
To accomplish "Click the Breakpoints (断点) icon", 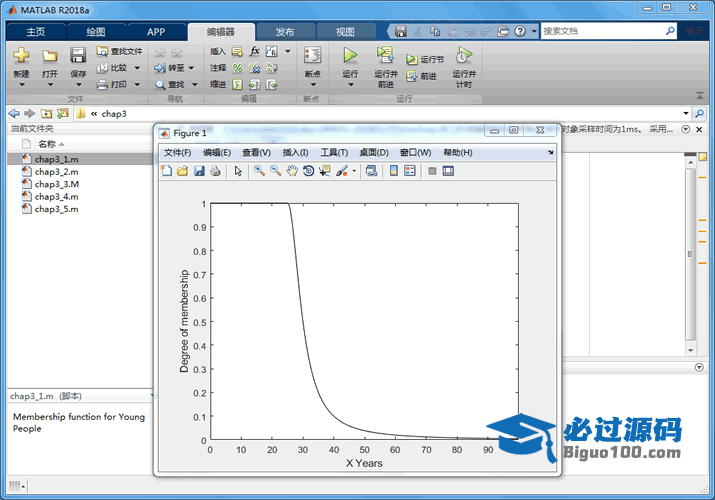I will (x=312, y=55).
